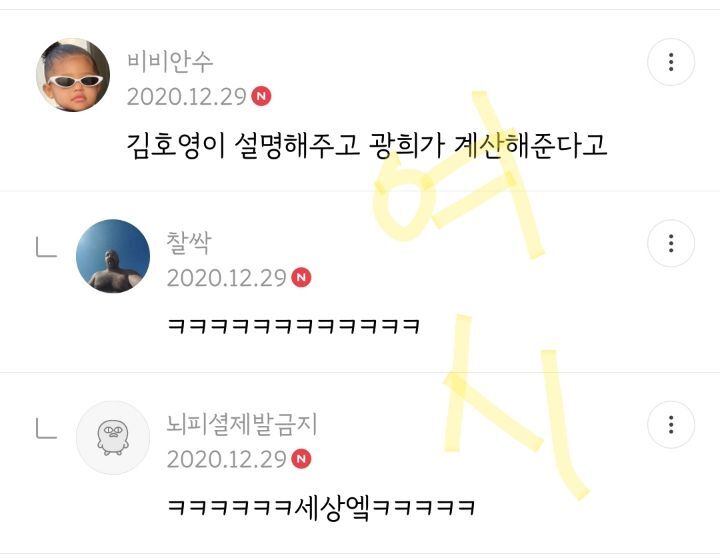Click the comment text starting with 김호영이 설명해주고
Image resolution: width=720 pixels, height=558 pixels.
click(x=367, y=145)
